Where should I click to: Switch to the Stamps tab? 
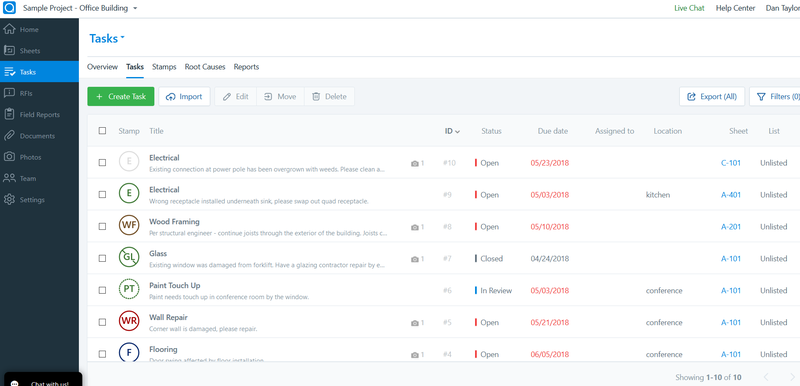coord(164,67)
